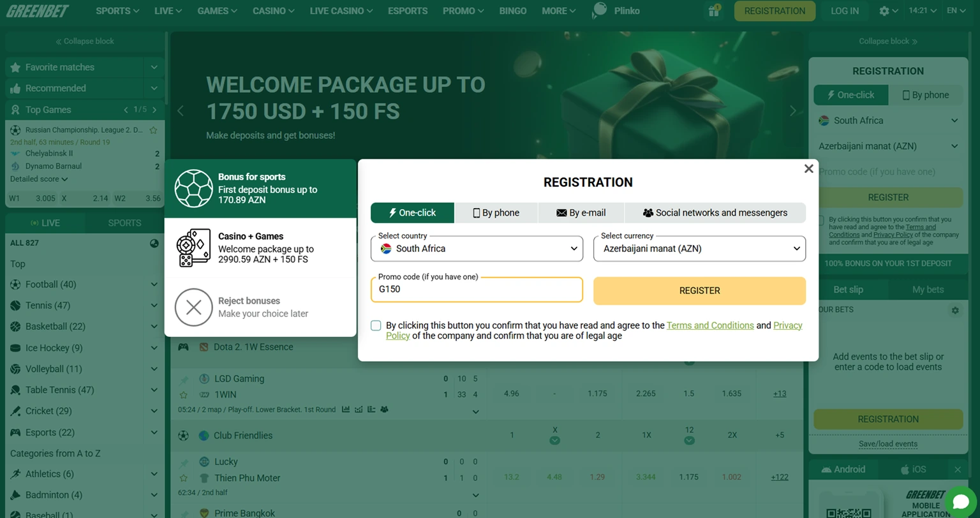Screen dimensions: 980x518
Task: Open +122 more markets for Lucky match
Action: click(x=780, y=477)
